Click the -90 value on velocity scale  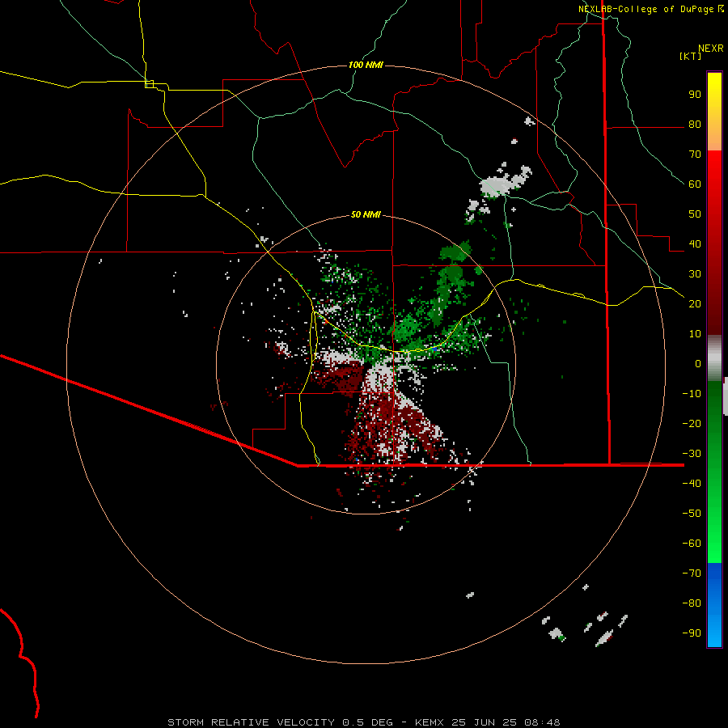(x=692, y=633)
